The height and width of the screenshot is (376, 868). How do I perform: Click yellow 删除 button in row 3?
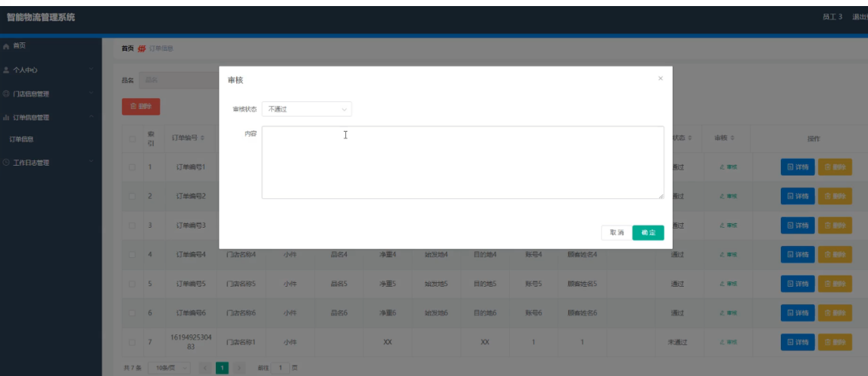835,225
